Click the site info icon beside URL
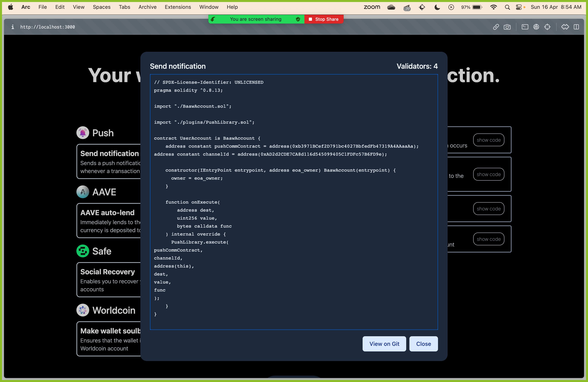This screenshot has width=588, height=382. (x=13, y=27)
